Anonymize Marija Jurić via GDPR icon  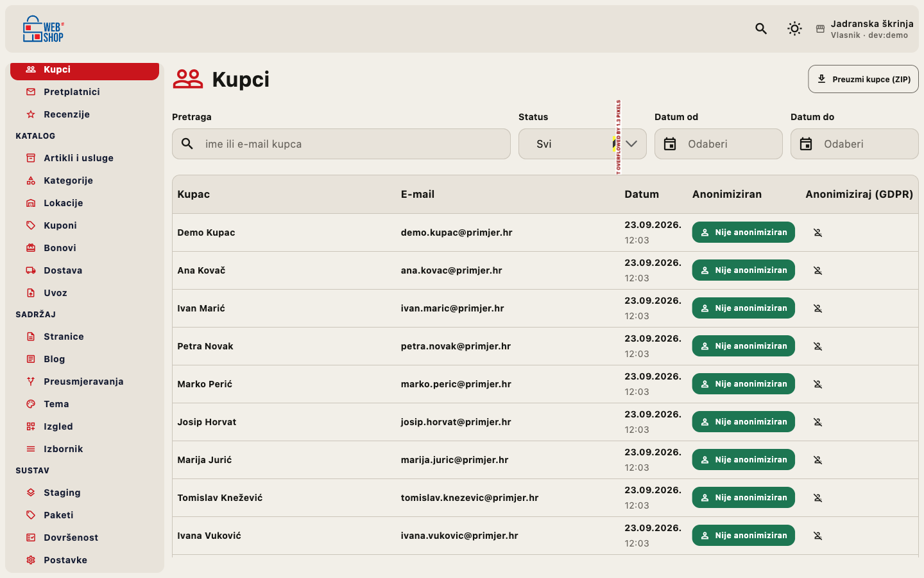pyautogui.click(x=817, y=460)
